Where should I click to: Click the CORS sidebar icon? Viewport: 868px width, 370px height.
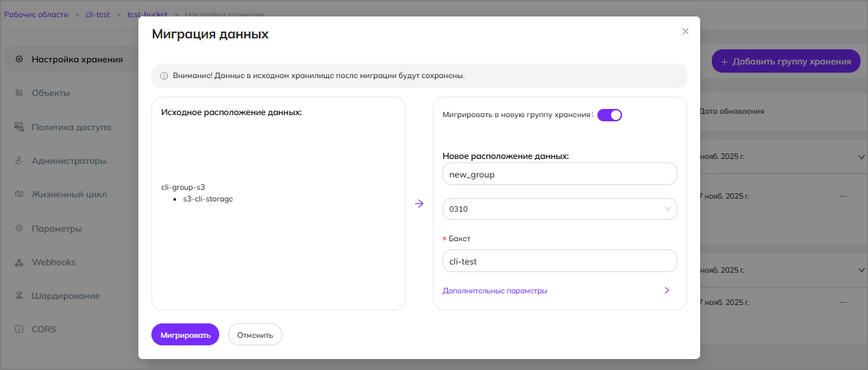(x=19, y=330)
